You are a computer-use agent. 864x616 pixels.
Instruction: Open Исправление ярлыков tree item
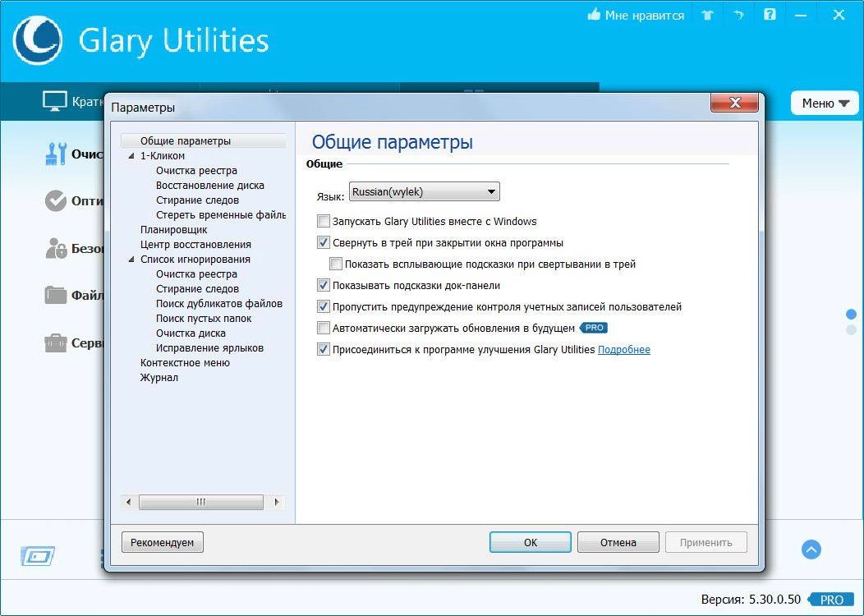[x=209, y=348]
